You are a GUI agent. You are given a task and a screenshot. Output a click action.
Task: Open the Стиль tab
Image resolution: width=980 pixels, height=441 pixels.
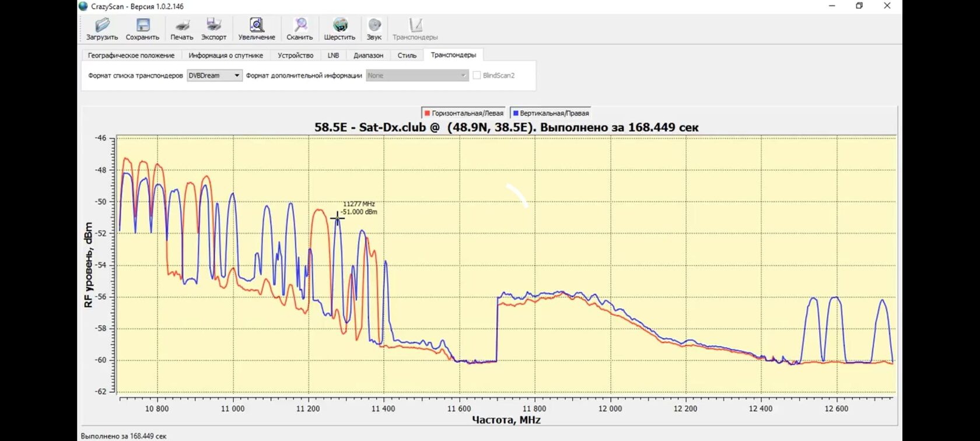point(407,55)
